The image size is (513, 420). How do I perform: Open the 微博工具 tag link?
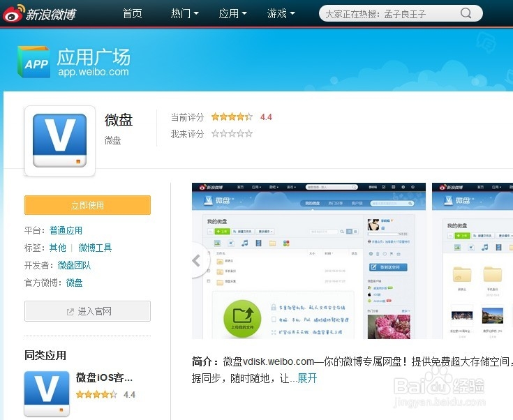click(95, 248)
